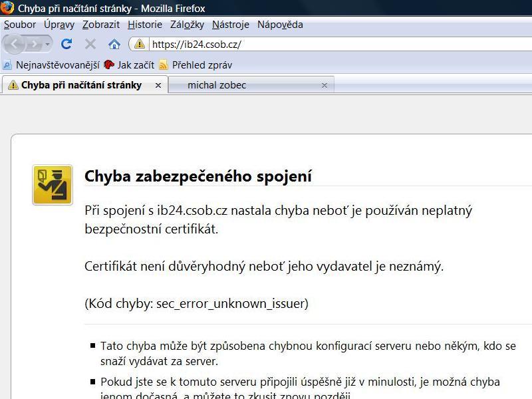
Task: Go forward with the forward arrow button
Action: click(34, 44)
